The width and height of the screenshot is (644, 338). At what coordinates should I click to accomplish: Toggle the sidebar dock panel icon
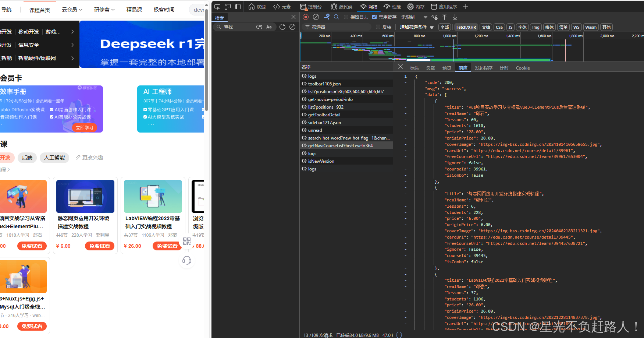tap(238, 7)
